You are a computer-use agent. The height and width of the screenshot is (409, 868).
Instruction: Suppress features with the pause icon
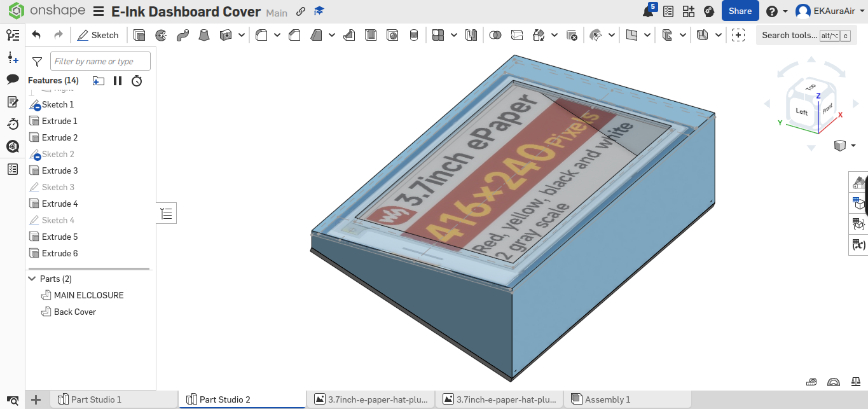pos(118,81)
